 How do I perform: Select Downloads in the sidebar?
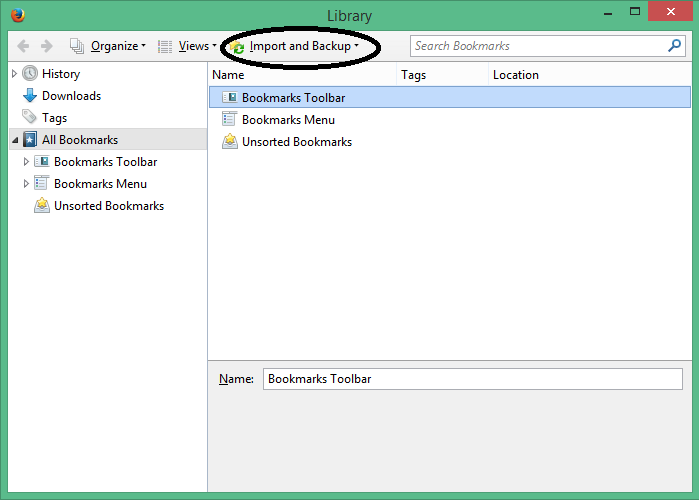click(x=71, y=96)
